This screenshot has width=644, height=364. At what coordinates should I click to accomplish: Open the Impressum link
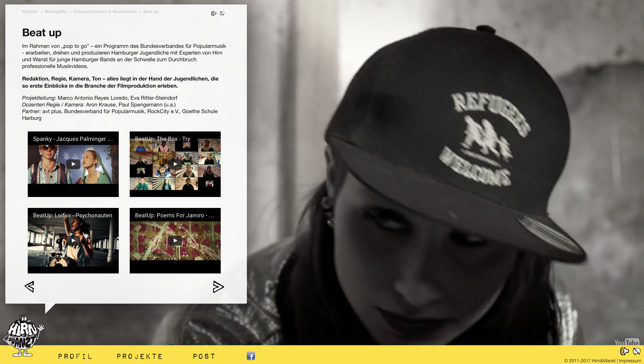(x=630, y=360)
